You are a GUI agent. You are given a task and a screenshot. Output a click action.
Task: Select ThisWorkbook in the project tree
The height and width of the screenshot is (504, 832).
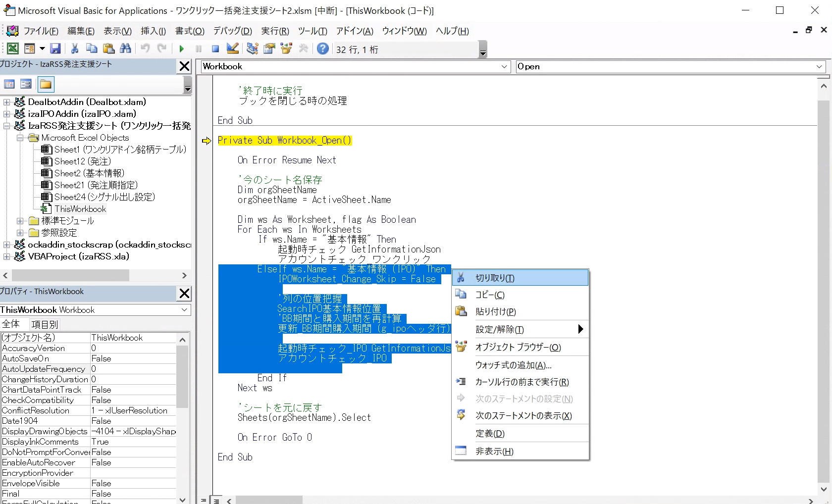pos(80,209)
